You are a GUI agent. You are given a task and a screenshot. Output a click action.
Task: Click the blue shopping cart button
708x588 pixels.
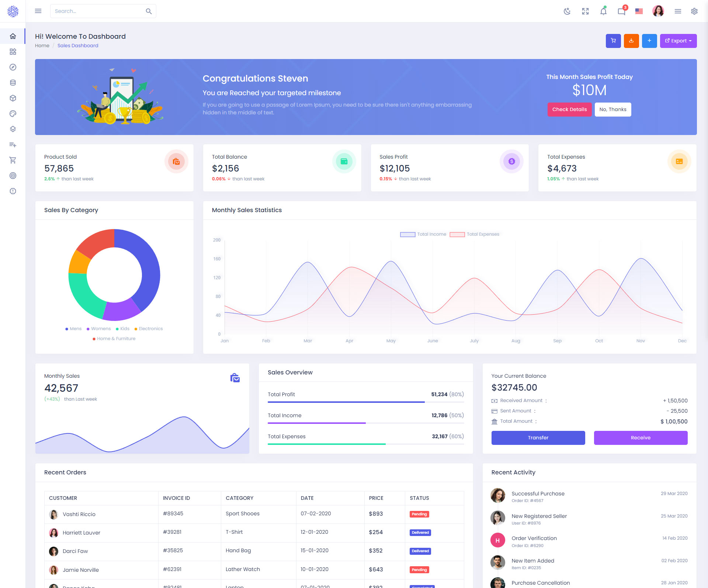[x=613, y=41]
